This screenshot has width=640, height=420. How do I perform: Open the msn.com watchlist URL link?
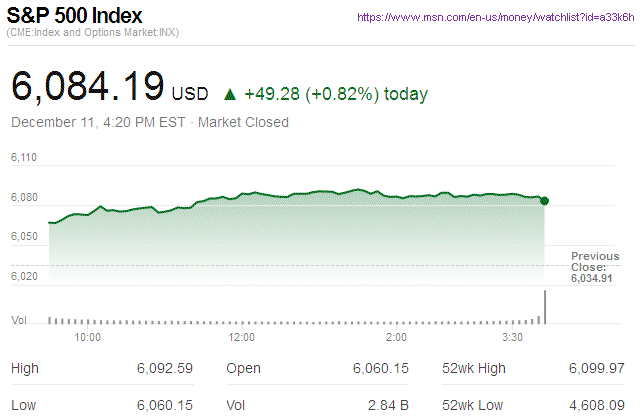point(492,18)
